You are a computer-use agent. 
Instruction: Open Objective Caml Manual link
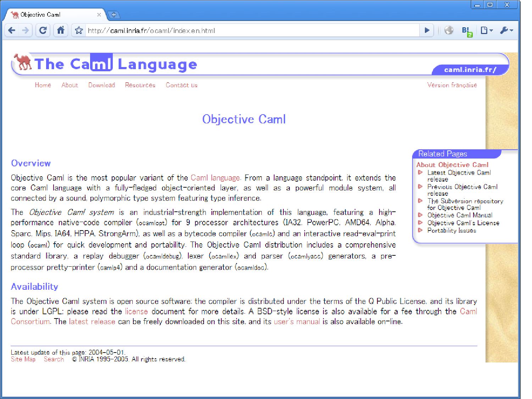pyautogui.click(x=460, y=215)
